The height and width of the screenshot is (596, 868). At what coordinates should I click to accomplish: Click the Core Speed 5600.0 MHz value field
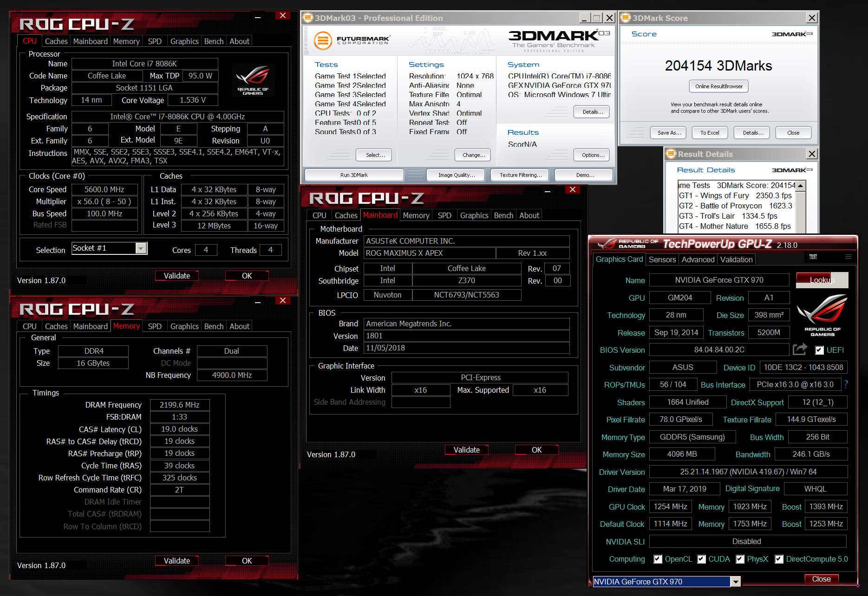[104, 189]
